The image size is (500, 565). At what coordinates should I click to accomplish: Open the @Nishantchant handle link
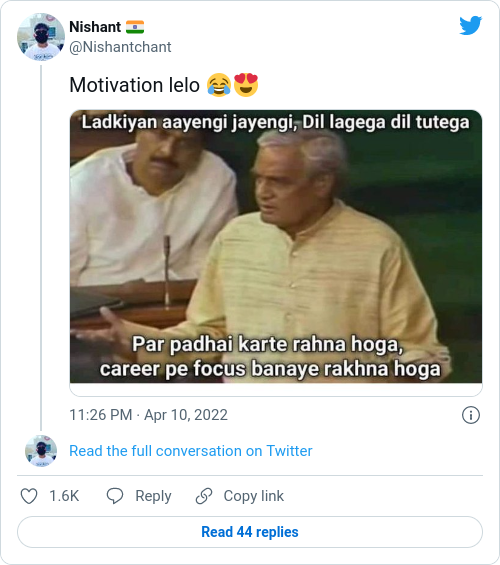(x=120, y=47)
